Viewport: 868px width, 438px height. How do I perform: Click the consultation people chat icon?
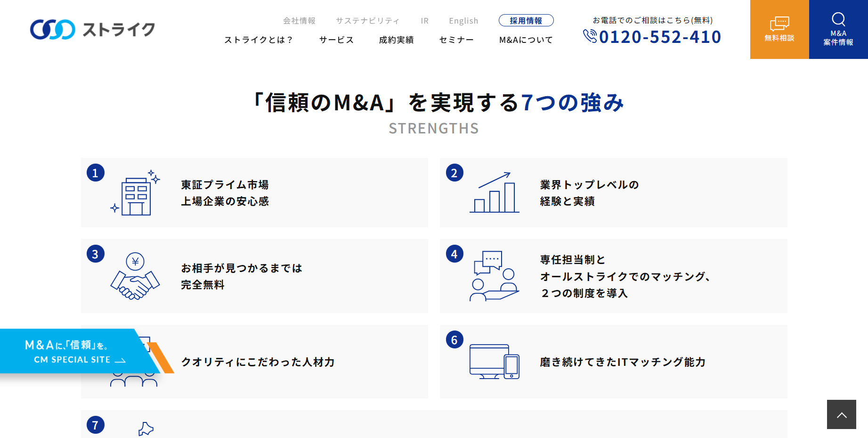click(494, 276)
